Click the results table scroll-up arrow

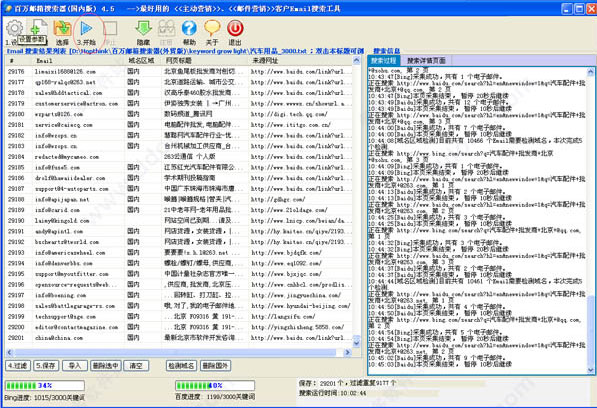coord(356,60)
